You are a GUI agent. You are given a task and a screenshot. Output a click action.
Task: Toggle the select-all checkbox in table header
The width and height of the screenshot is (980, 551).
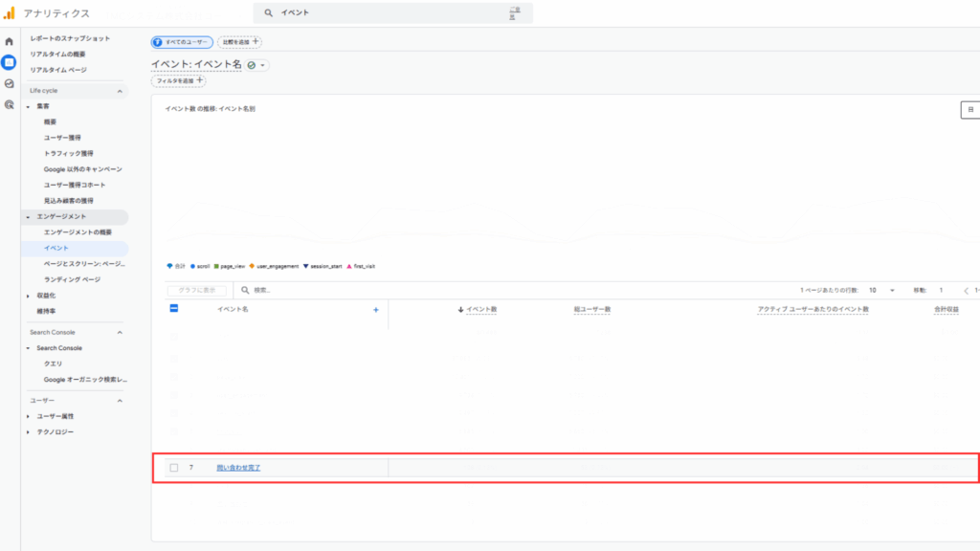174,308
